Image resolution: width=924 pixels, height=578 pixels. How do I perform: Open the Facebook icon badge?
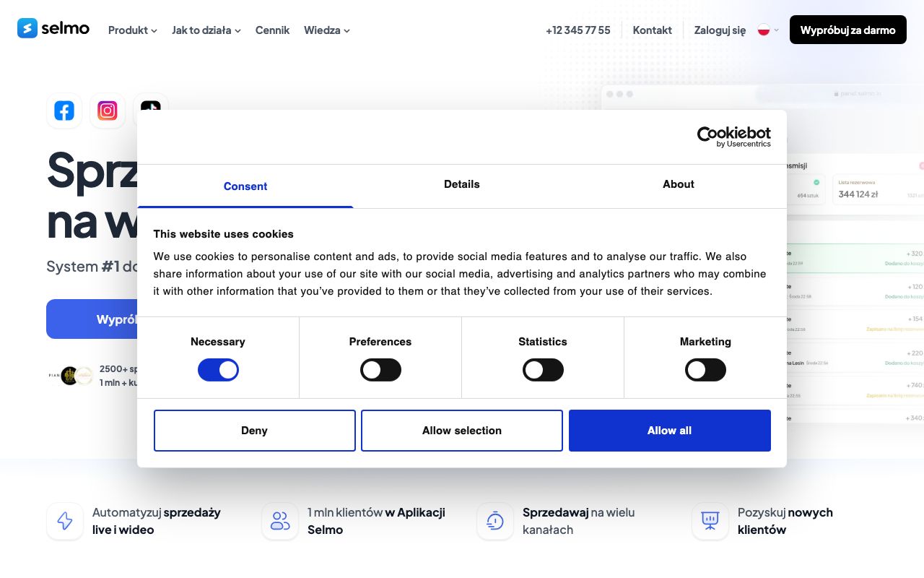click(64, 111)
